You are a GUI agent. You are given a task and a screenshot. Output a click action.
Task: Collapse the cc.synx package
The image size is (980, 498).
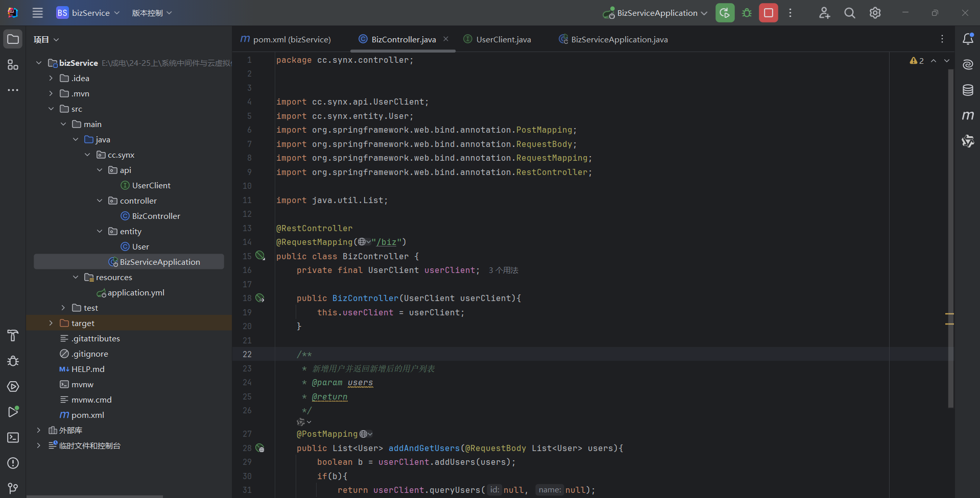[88, 155]
